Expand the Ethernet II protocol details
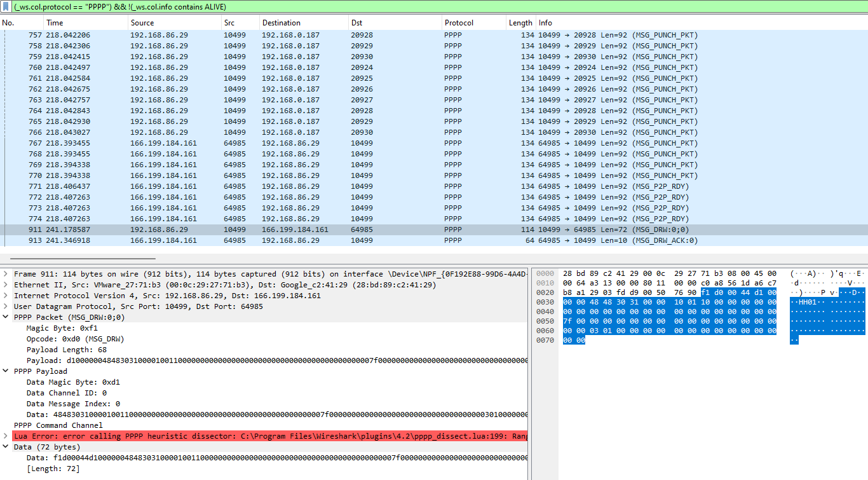868x480 pixels. point(6,285)
